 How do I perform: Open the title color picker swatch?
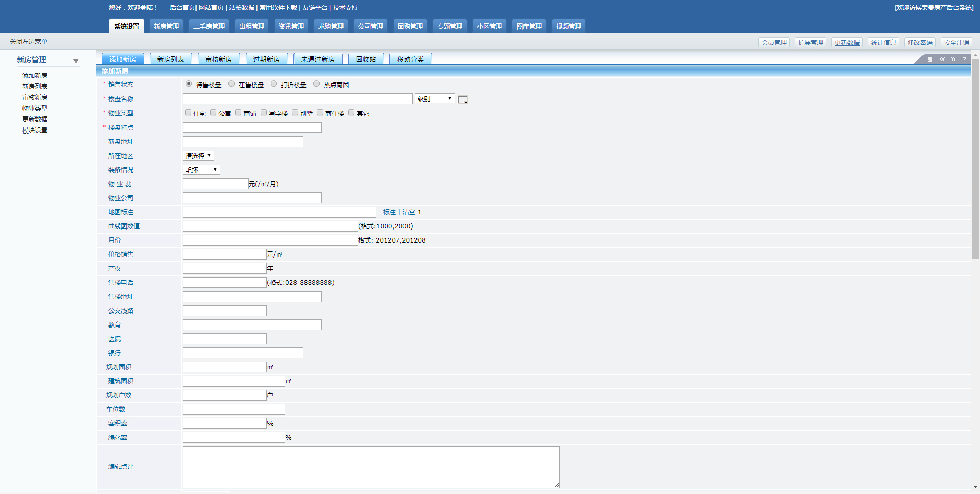pos(463,100)
